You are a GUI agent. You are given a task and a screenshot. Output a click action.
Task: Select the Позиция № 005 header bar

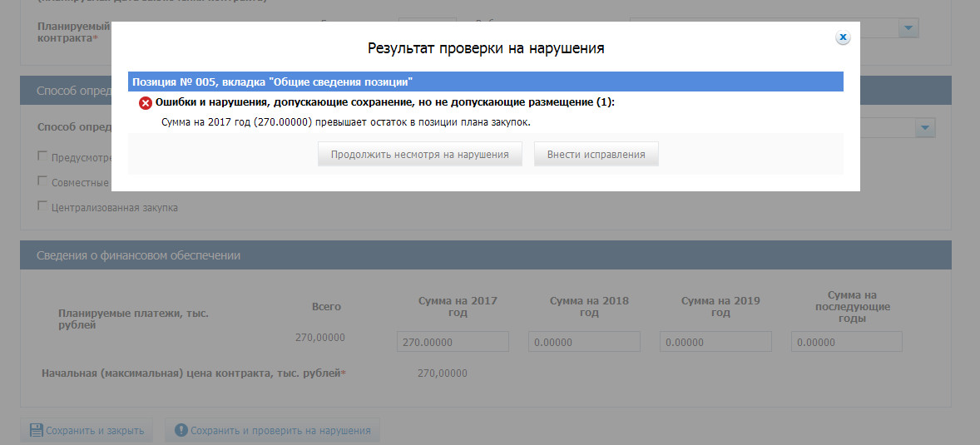tap(485, 82)
